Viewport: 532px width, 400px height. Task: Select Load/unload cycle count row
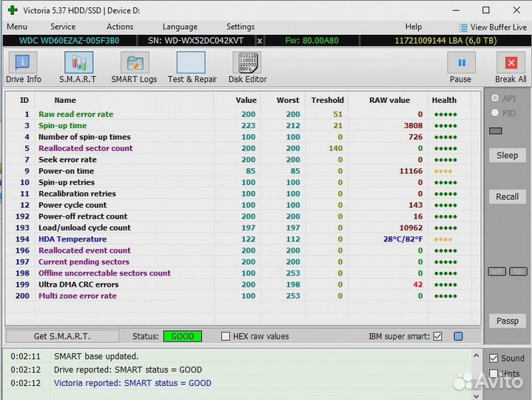coord(243,227)
